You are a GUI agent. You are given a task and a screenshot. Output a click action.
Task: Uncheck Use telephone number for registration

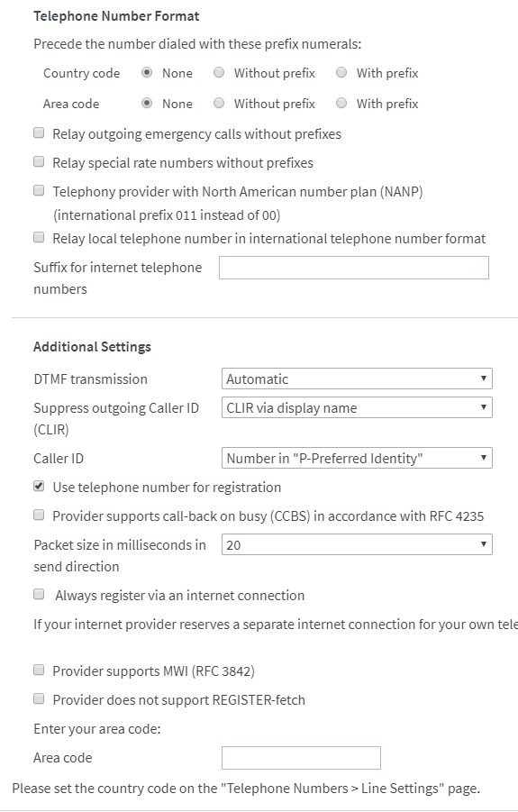click(39, 487)
